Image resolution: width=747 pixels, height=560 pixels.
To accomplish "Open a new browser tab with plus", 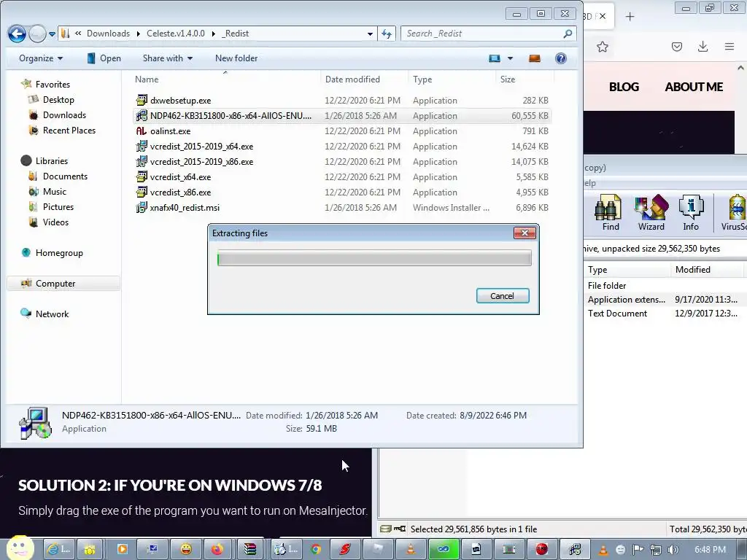I will (630, 17).
